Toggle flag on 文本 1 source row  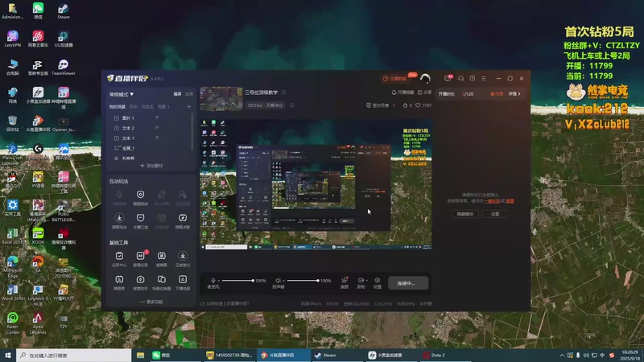(157, 138)
